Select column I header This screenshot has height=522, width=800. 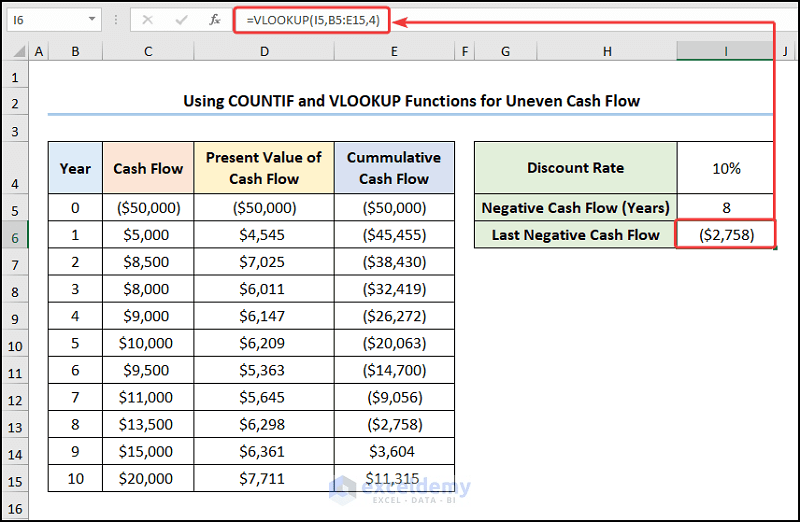(726, 51)
